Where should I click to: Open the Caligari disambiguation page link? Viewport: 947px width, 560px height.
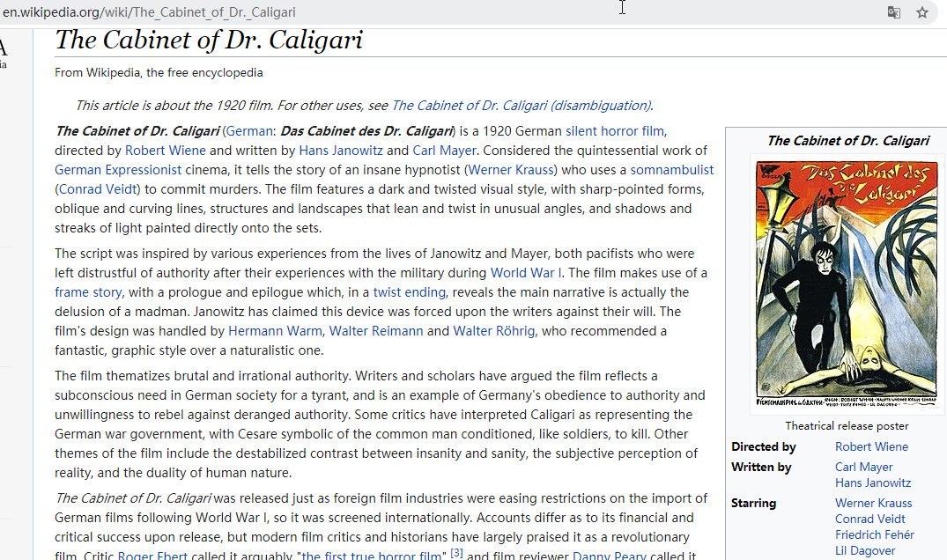[x=522, y=106]
